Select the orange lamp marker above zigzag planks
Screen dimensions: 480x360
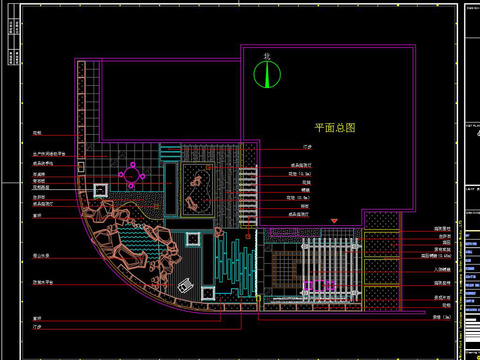tap(248, 236)
